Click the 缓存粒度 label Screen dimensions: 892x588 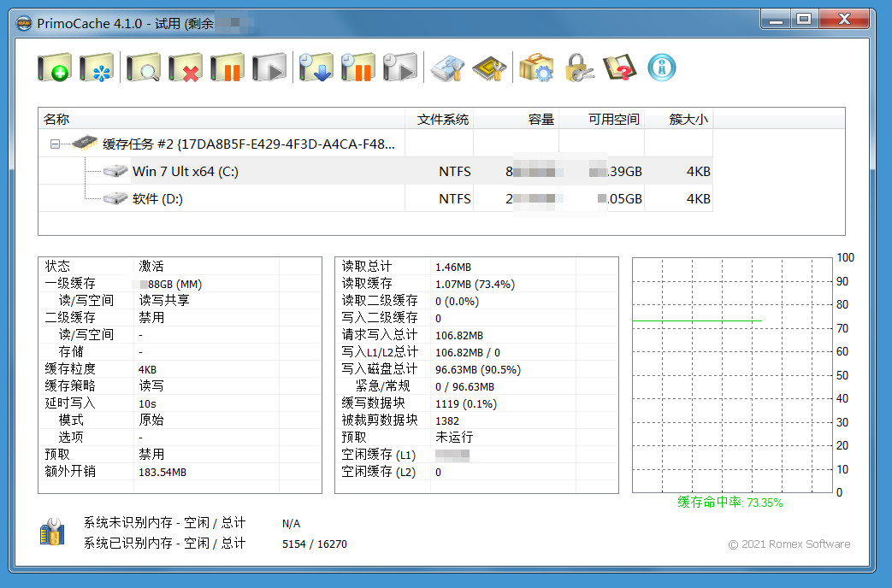point(70,369)
